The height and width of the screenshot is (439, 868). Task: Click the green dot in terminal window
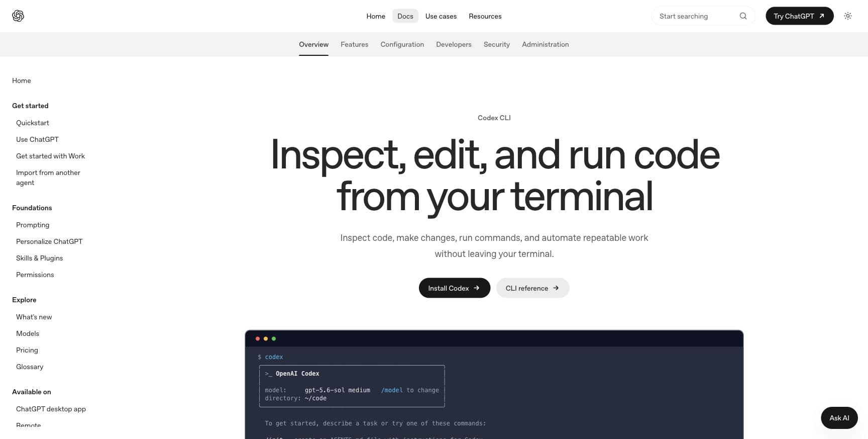click(274, 339)
